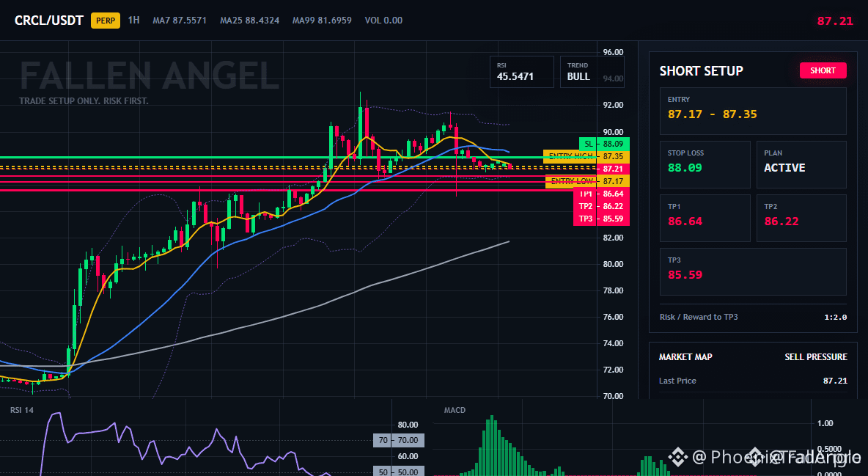868x476 pixels.
Task: Click the ENTRY 87.17 - 87.35 card
Action: [x=753, y=111]
